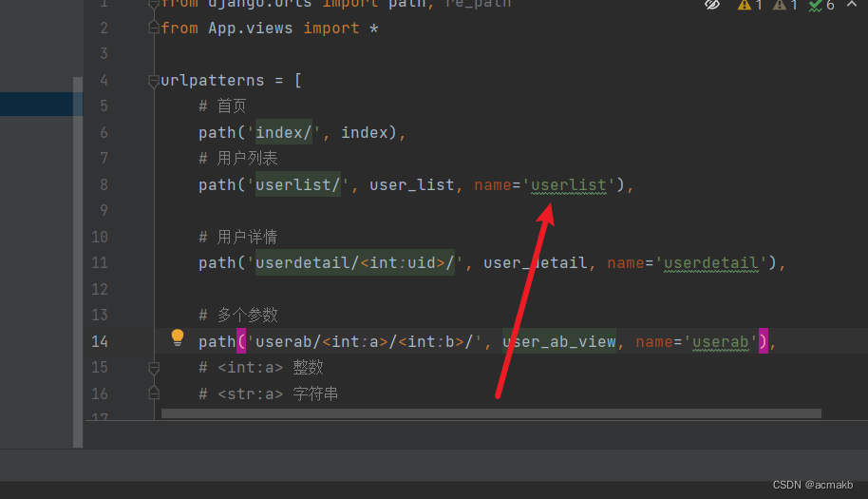Click the index view argument on line 6
868x499 pixels.
(365, 132)
